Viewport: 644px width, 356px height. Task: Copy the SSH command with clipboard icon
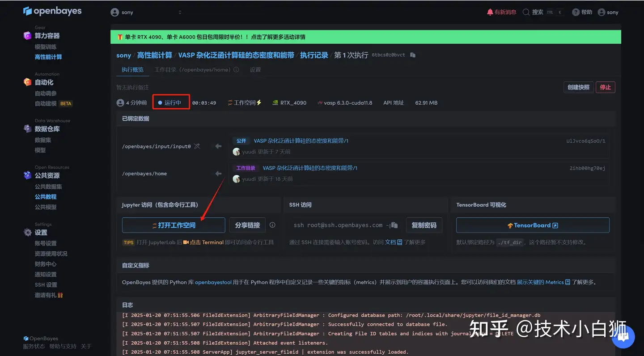click(x=394, y=225)
